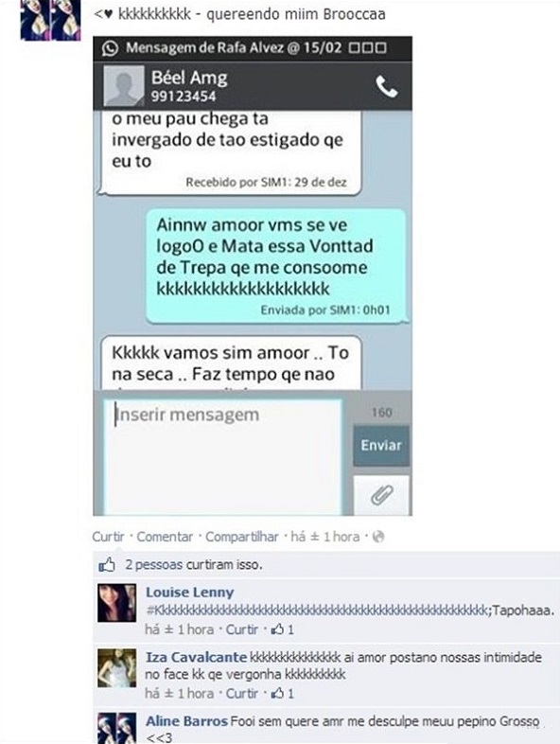
Task: Click the thumbs-up likes icon
Action: 107,565
